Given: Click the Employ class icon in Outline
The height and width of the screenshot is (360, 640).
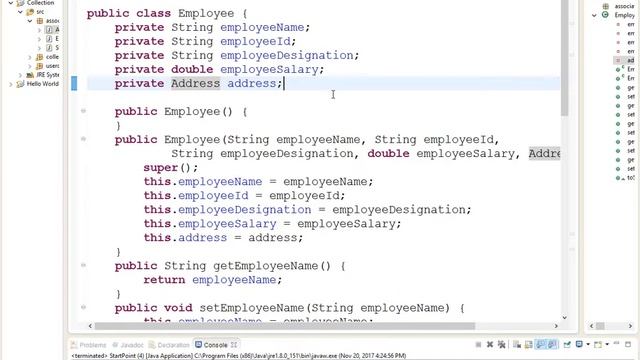Looking at the screenshot, I should click(x=605, y=15).
